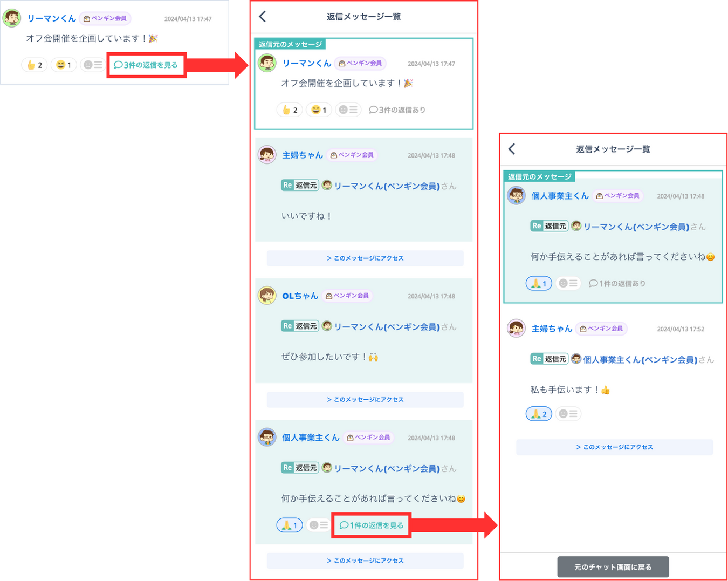Open add-reaction picker beside 3件の返信あり
The height and width of the screenshot is (581, 728).
tap(348, 110)
